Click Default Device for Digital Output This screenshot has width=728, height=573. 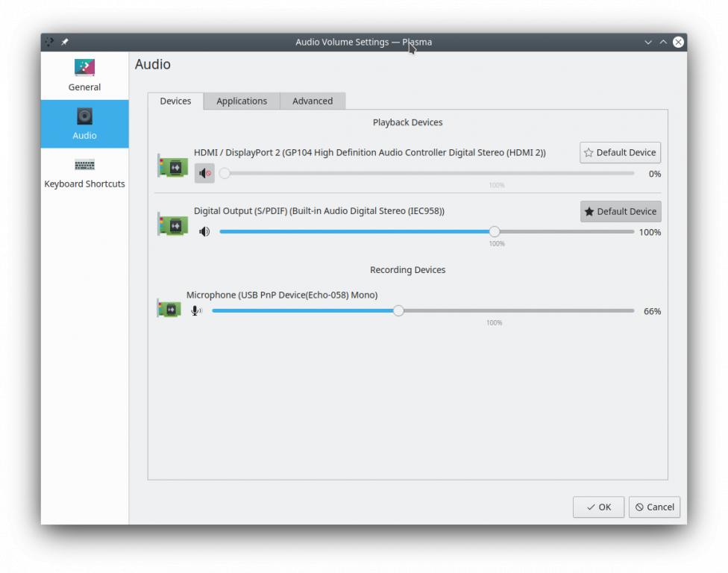click(620, 211)
